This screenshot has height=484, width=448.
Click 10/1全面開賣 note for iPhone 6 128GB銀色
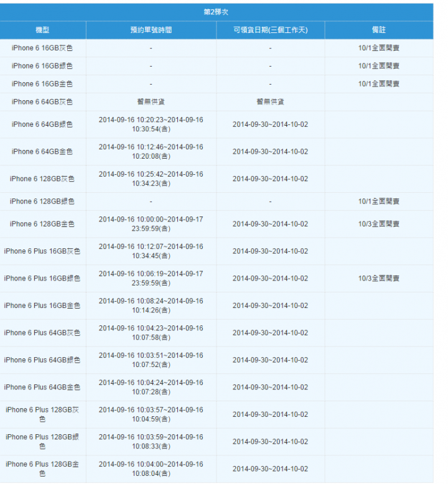[379, 202]
